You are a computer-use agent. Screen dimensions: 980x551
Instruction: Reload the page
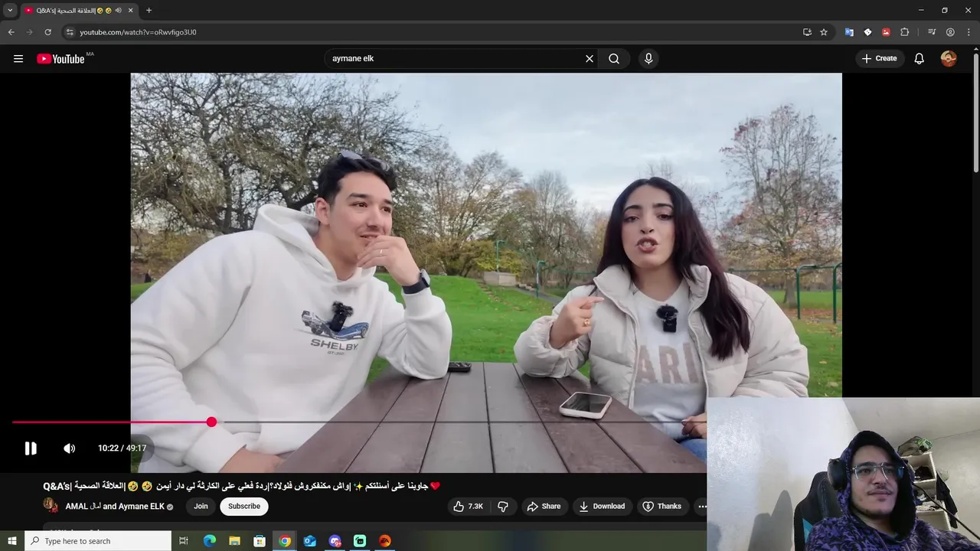coord(47,32)
